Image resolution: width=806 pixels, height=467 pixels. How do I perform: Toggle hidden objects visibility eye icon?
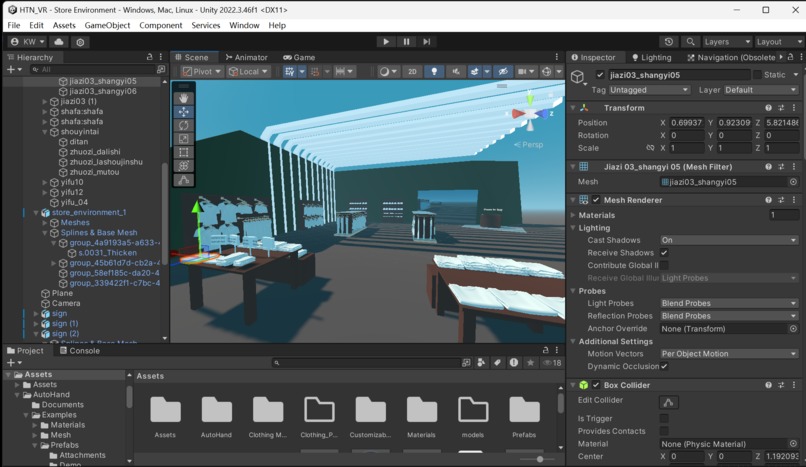[503, 71]
